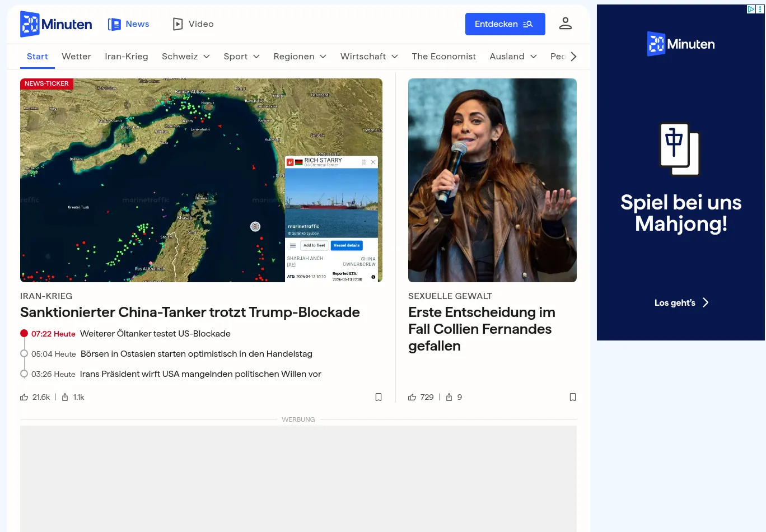Viewport: 766px width, 532px height.
Task: Share the Collien Fernandes article
Action: (449, 397)
